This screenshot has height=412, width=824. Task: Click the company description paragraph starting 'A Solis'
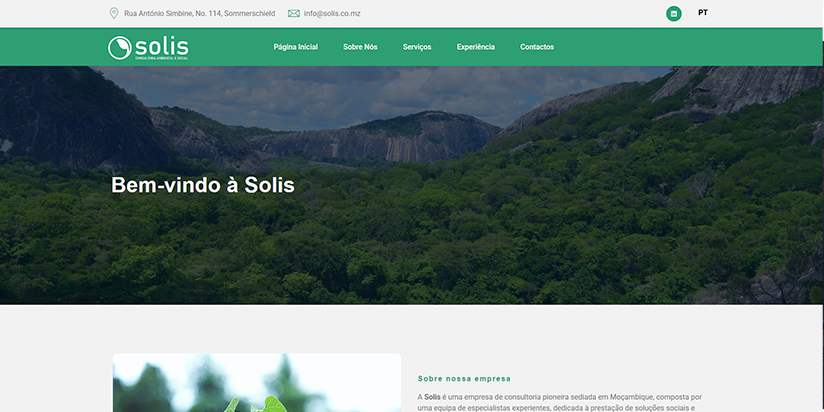[560, 402]
